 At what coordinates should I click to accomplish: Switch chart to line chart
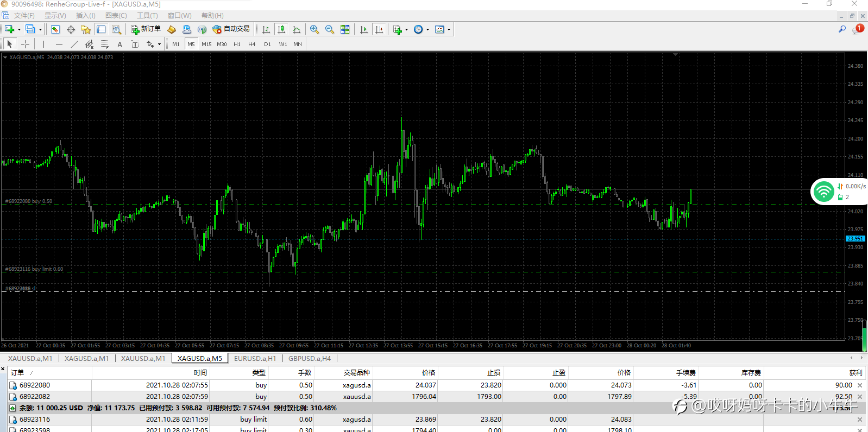coord(297,29)
